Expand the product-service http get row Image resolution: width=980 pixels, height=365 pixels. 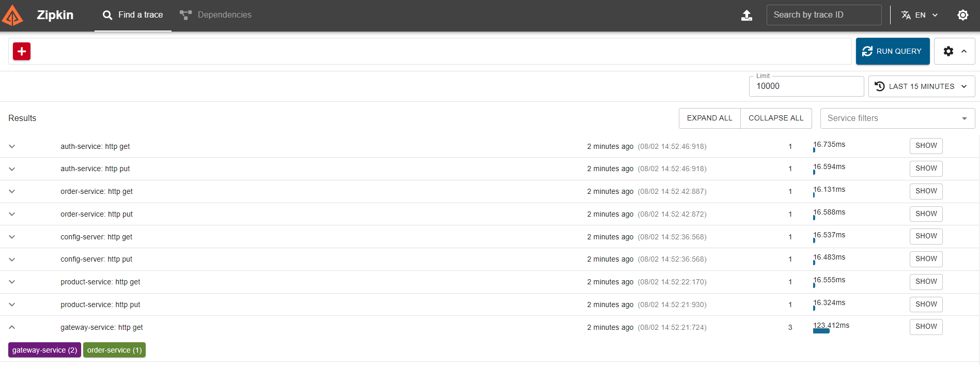coord(12,282)
